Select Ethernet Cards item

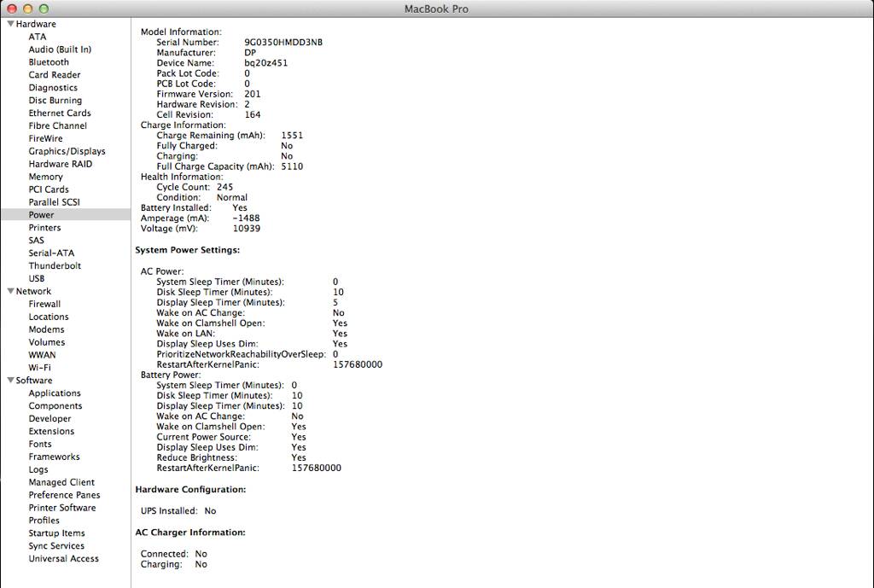pyautogui.click(x=60, y=114)
